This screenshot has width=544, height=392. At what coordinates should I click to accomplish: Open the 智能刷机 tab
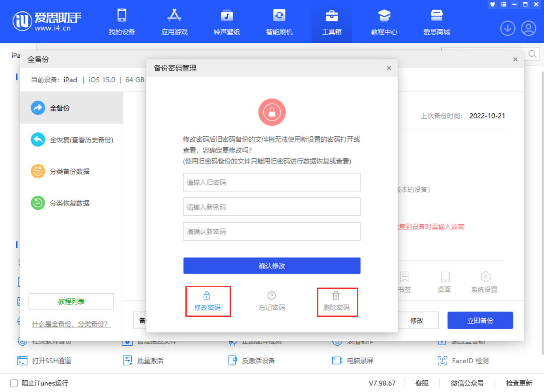tap(279, 22)
